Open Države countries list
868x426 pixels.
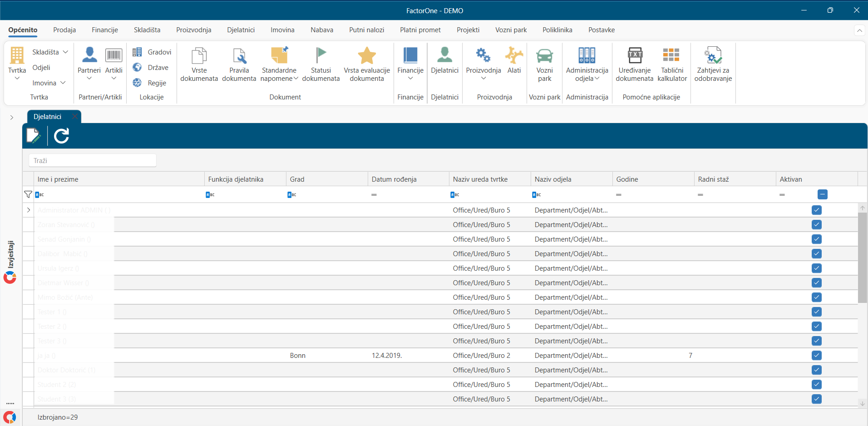(x=151, y=68)
